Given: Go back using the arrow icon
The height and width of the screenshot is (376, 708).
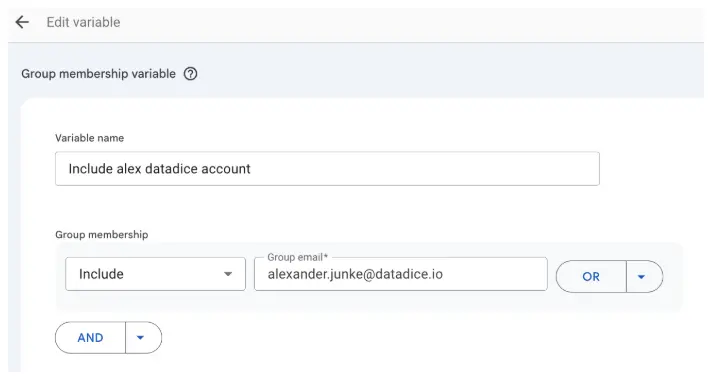Looking at the screenshot, I should pyautogui.click(x=22, y=22).
